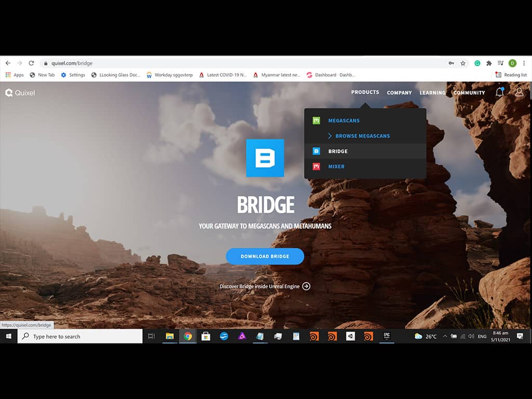Click the green Megascans icon in dropdown

coord(316,121)
